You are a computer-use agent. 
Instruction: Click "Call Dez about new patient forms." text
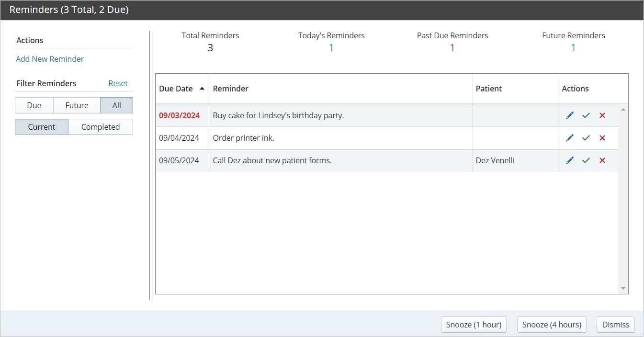click(x=272, y=160)
